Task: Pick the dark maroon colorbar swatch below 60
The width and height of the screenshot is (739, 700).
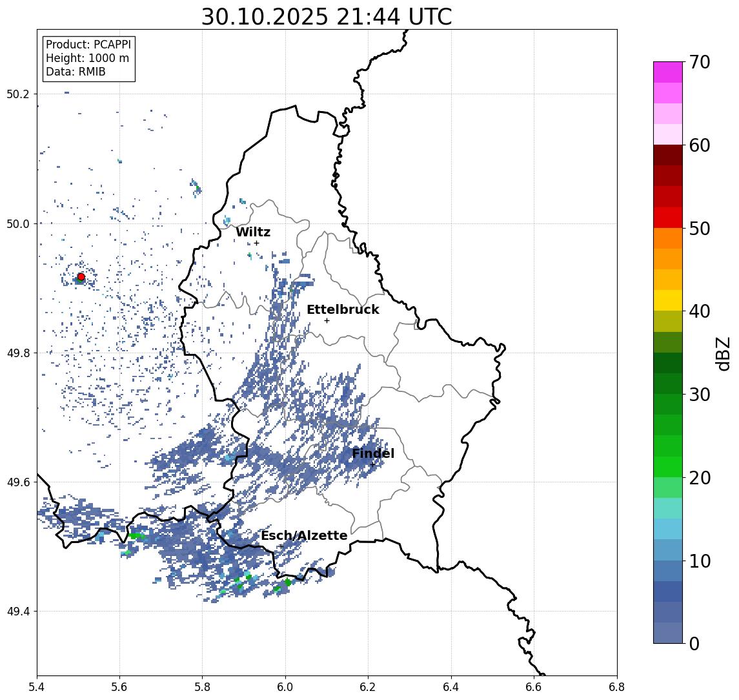Action: point(668,155)
